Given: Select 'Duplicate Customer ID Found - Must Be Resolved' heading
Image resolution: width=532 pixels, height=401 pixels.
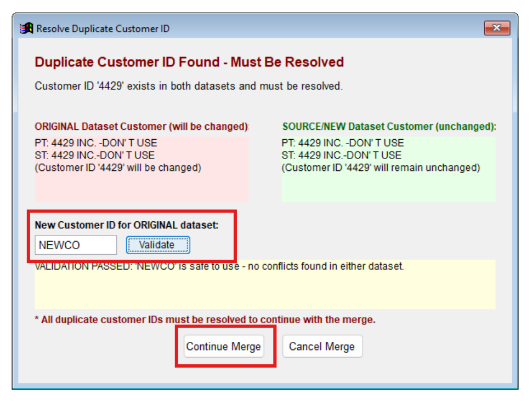Looking at the screenshot, I should pos(189,62).
